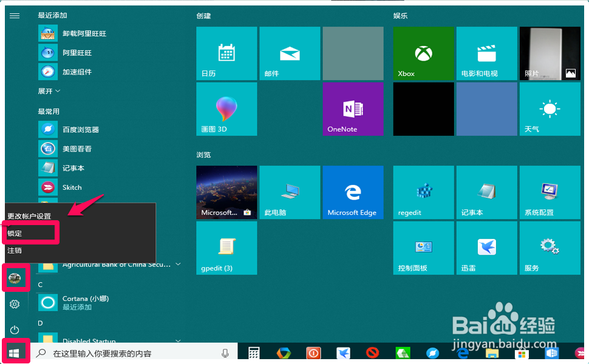Open the 日历 calendar tile
The image size is (589, 364).
point(226,53)
